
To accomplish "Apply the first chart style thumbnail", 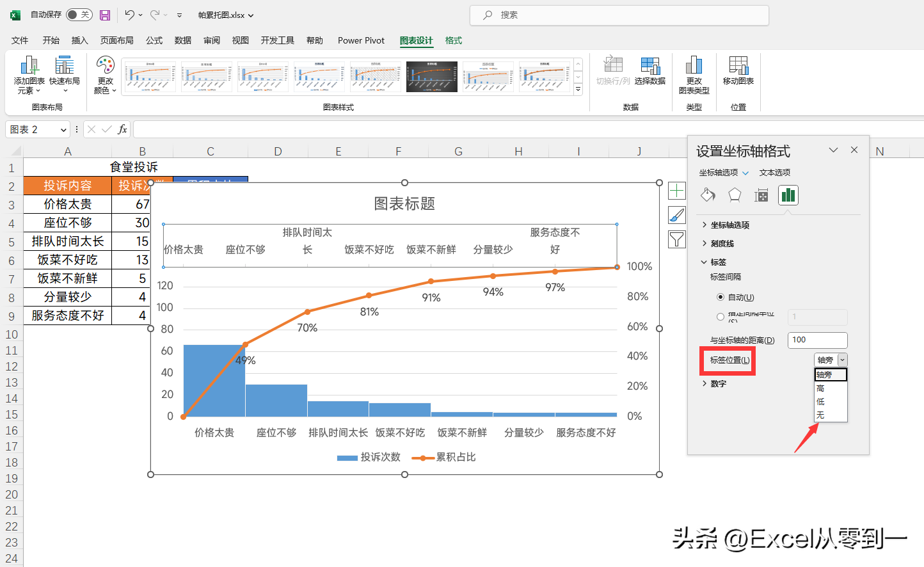I will pyautogui.click(x=150, y=77).
